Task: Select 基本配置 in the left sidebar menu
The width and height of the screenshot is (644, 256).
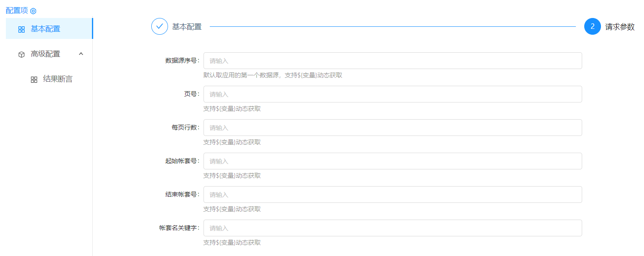Action: pos(46,29)
